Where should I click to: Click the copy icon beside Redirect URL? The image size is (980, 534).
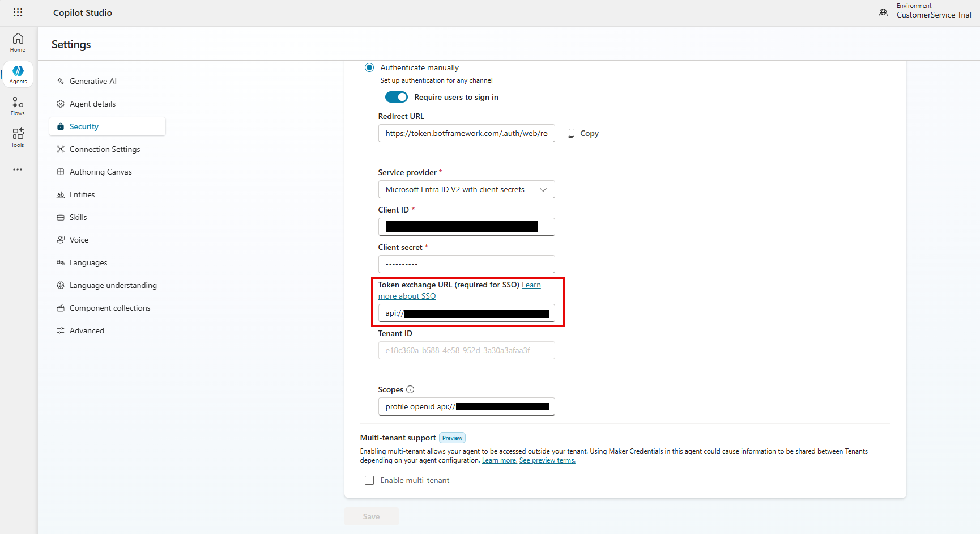571,133
